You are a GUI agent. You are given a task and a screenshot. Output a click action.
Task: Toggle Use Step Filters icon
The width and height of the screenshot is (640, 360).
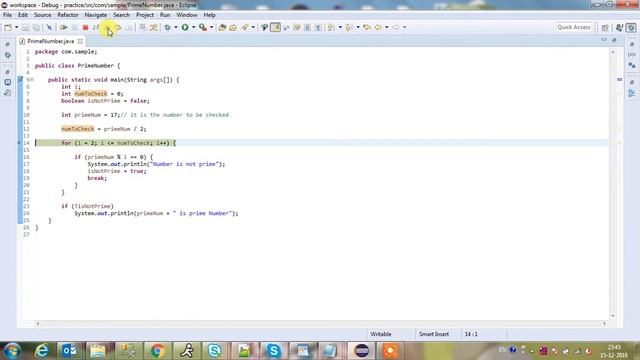[x=153, y=27]
